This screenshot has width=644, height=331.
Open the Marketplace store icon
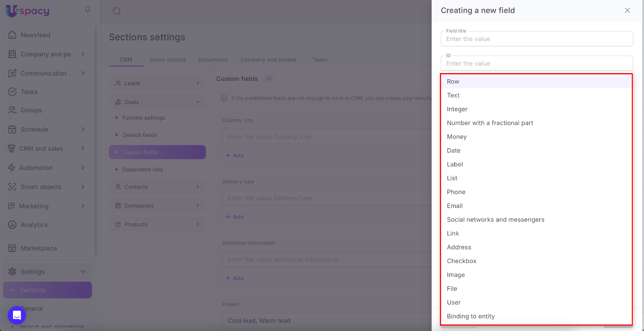pos(12,248)
